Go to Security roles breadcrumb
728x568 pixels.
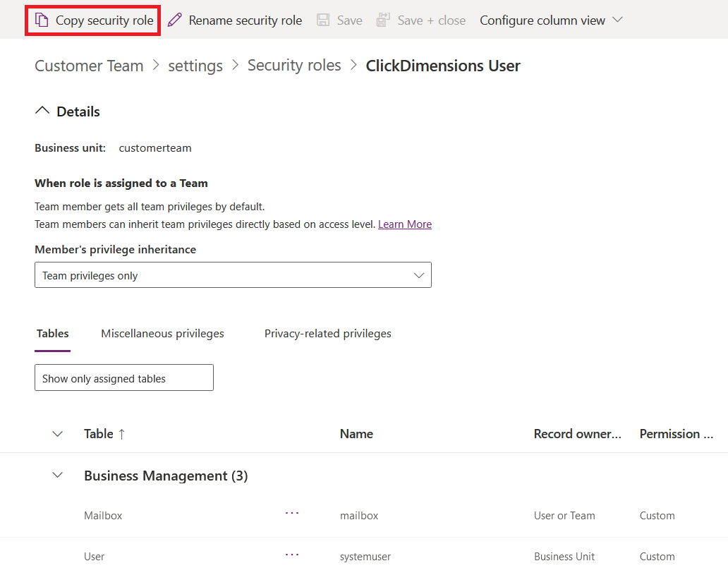tap(294, 65)
